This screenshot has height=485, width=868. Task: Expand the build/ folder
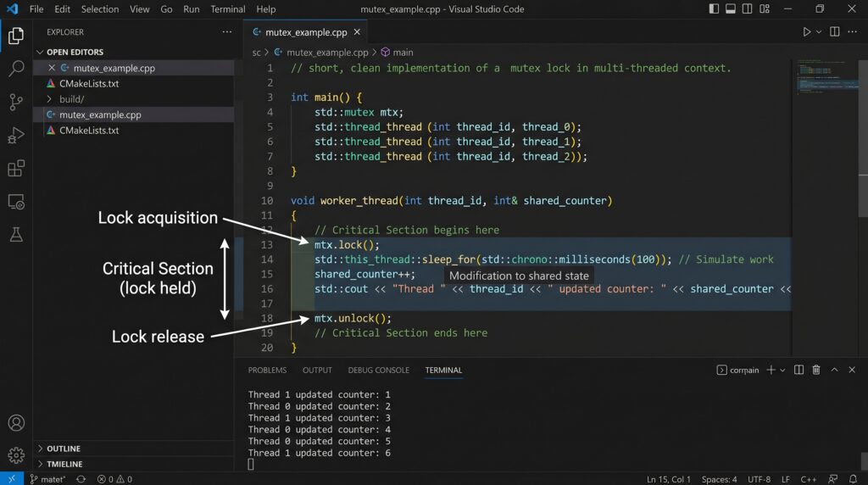[x=133, y=99]
